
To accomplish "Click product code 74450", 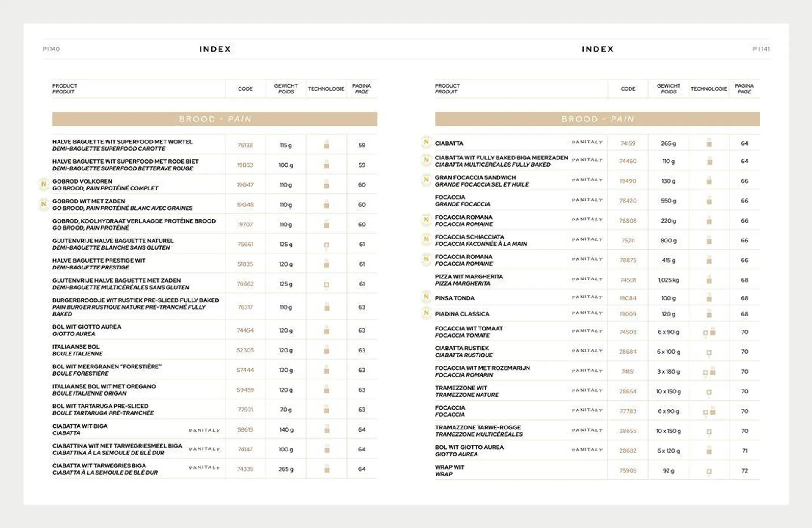I will 628,161.
